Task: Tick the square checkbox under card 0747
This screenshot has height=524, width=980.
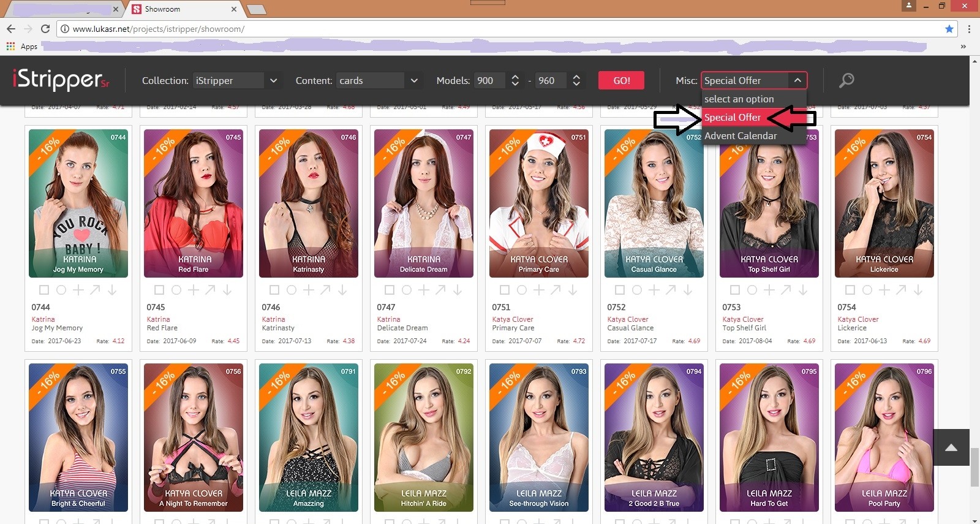Action: (x=390, y=290)
